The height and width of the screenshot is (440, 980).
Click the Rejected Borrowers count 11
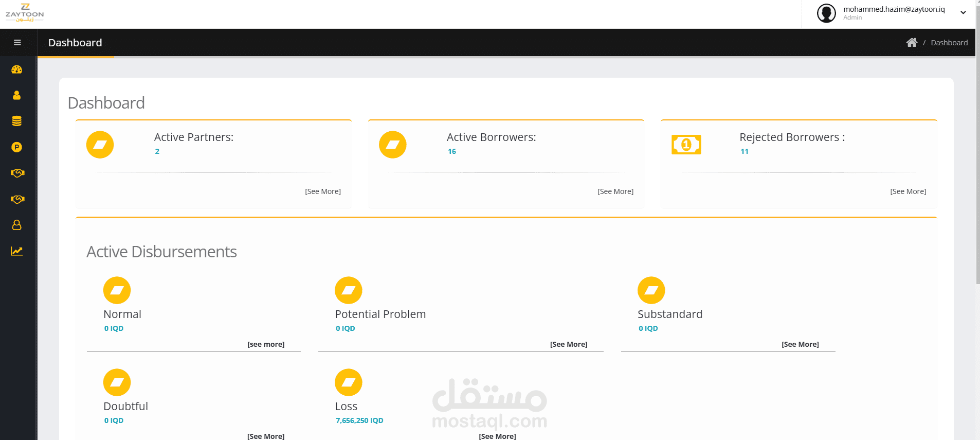click(x=745, y=151)
